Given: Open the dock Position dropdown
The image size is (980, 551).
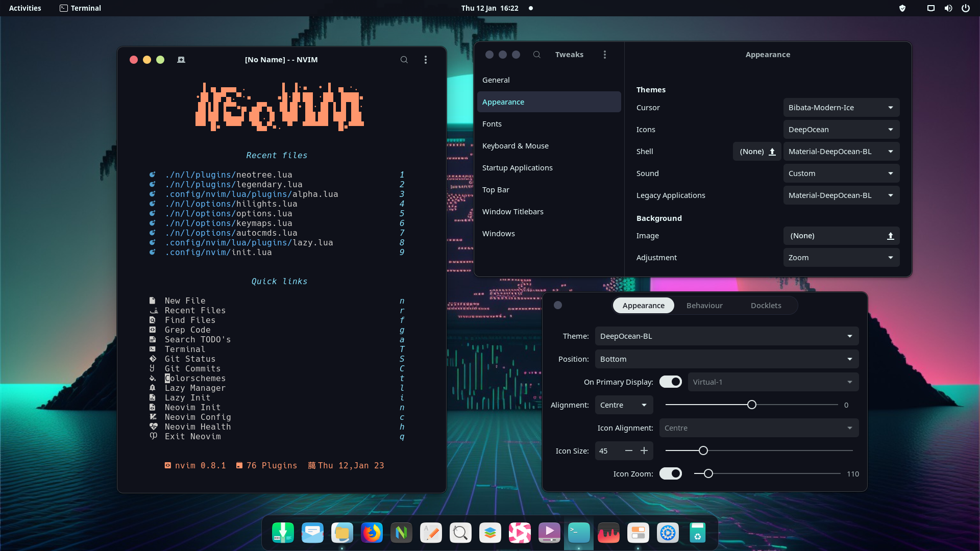Looking at the screenshot, I should coord(727,359).
